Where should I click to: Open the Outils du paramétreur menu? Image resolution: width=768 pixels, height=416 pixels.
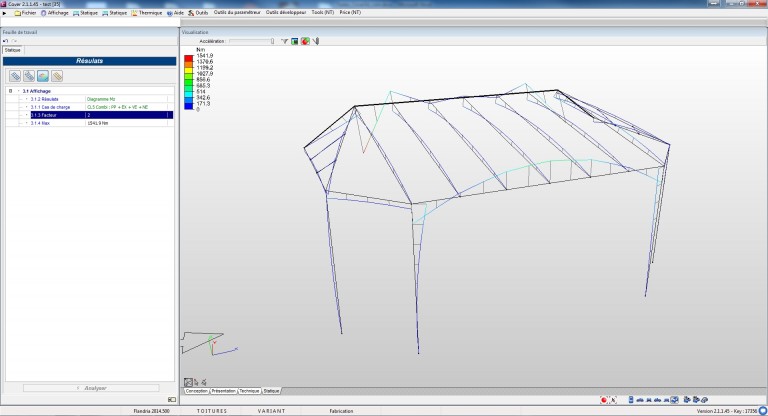click(237, 12)
